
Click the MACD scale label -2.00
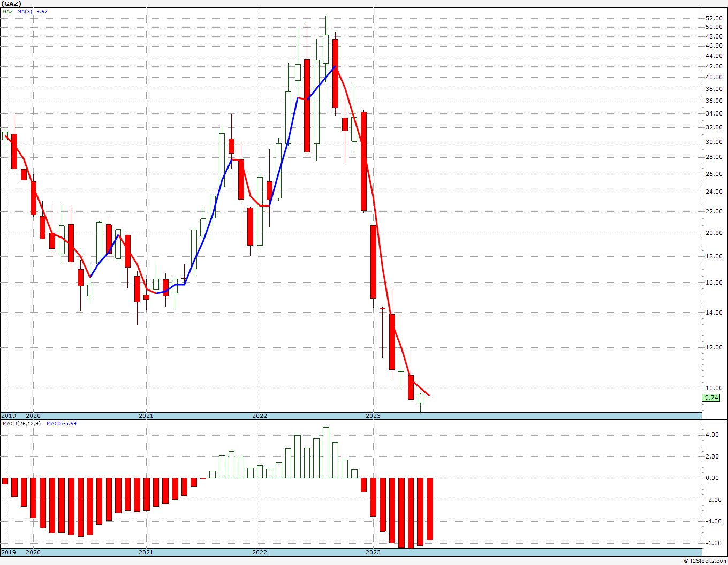(712, 500)
